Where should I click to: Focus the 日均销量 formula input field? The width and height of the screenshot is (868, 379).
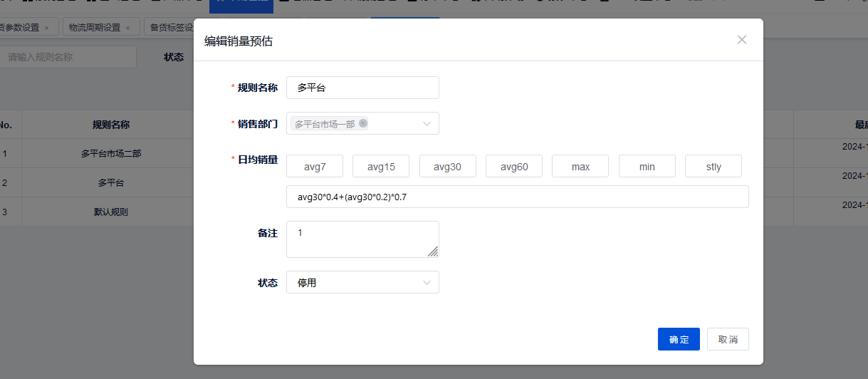click(518, 197)
